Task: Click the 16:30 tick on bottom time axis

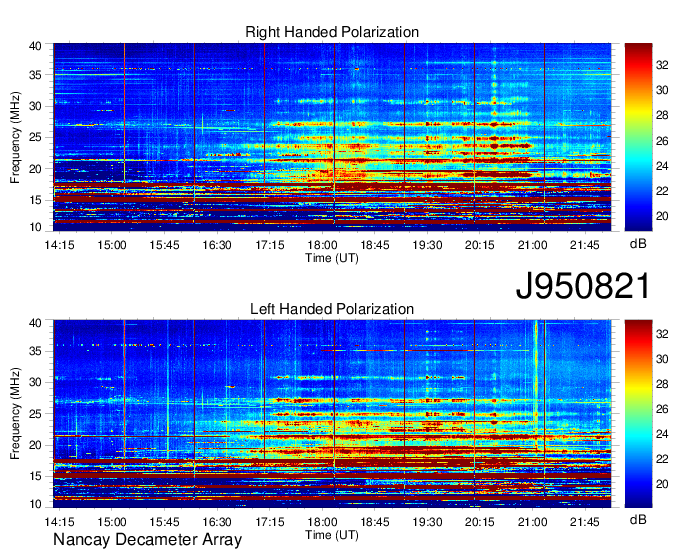Action: [x=217, y=522]
